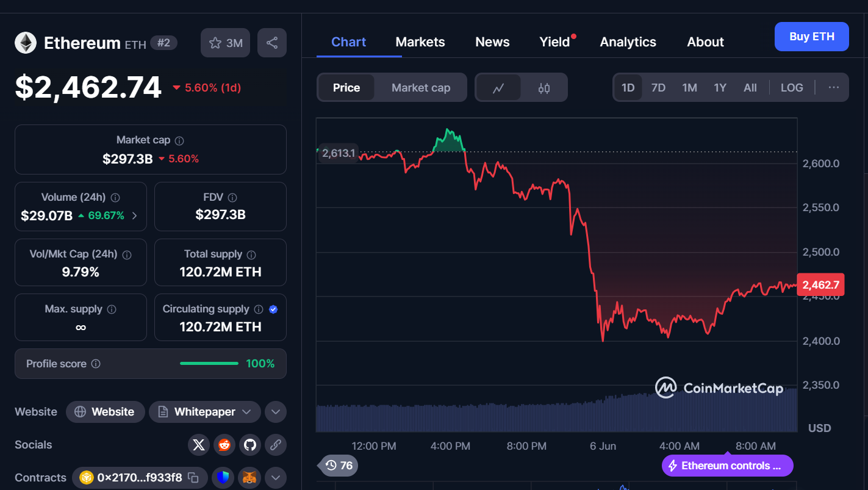Expand more website links chevron
This screenshot has width=868, height=490.
click(x=276, y=412)
